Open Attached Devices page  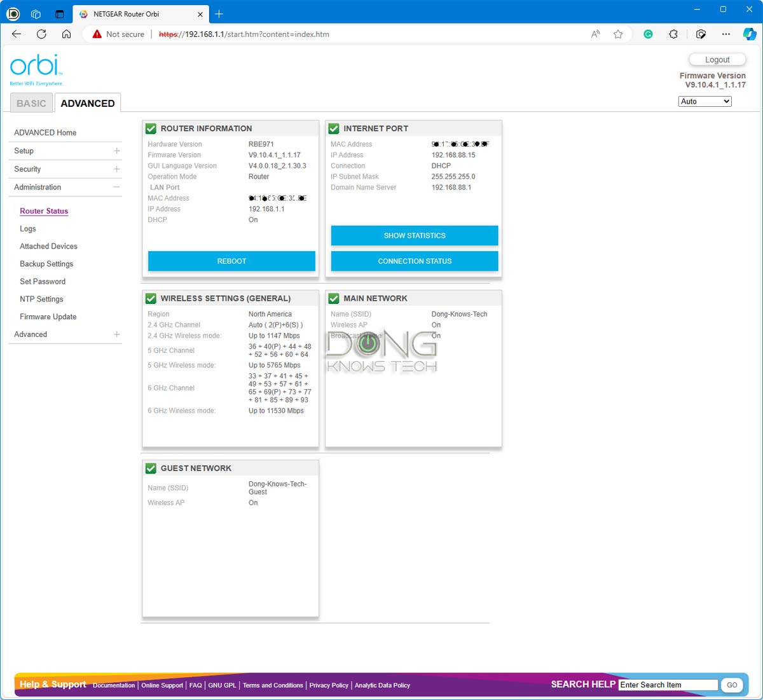pos(48,246)
